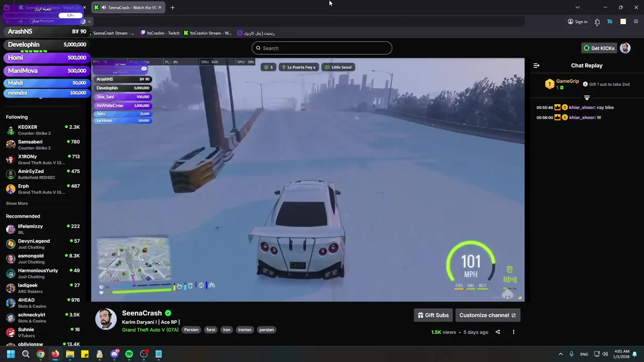The height and width of the screenshot is (362, 644).
Task: Open Customize channel link
Action: pyautogui.click(x=488, y=315)
